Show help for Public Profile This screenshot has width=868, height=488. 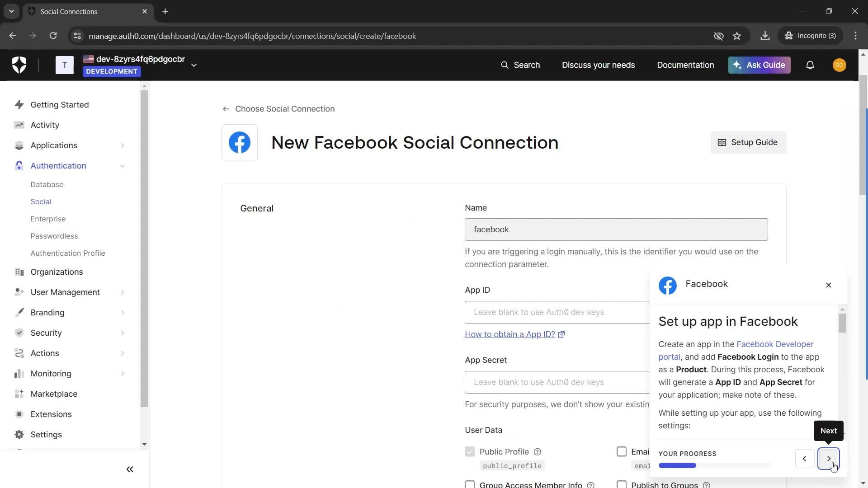(538, 452)
